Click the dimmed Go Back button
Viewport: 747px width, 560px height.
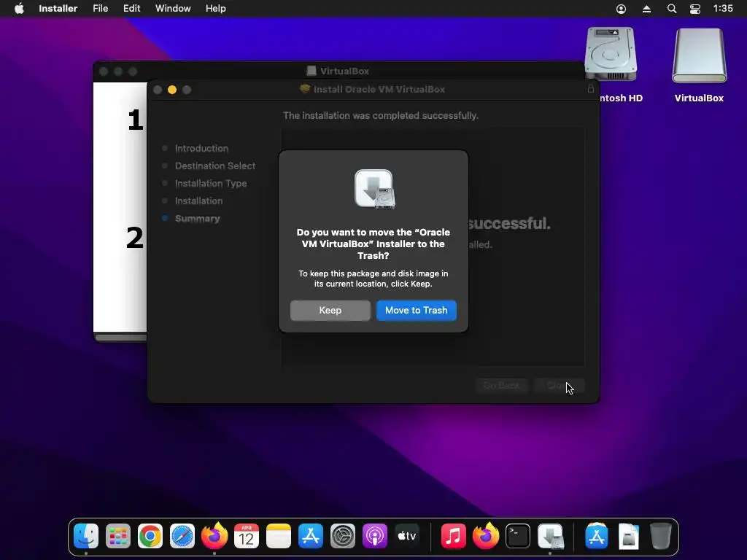pyautogui.click(x=502, y=385)
